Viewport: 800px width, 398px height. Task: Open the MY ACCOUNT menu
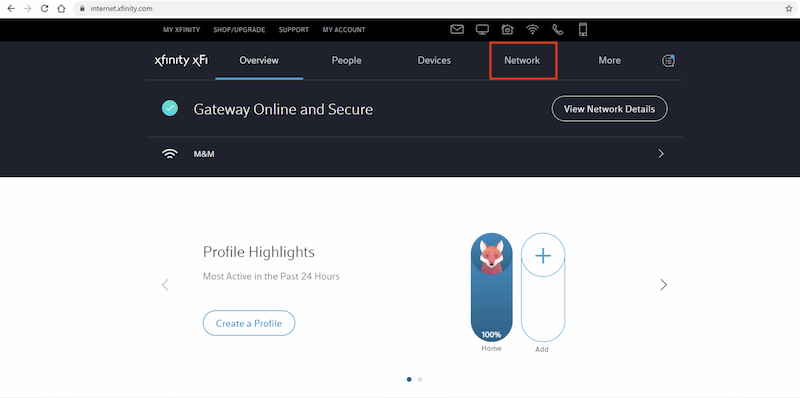pyautogui.click(x=344, y=30)
